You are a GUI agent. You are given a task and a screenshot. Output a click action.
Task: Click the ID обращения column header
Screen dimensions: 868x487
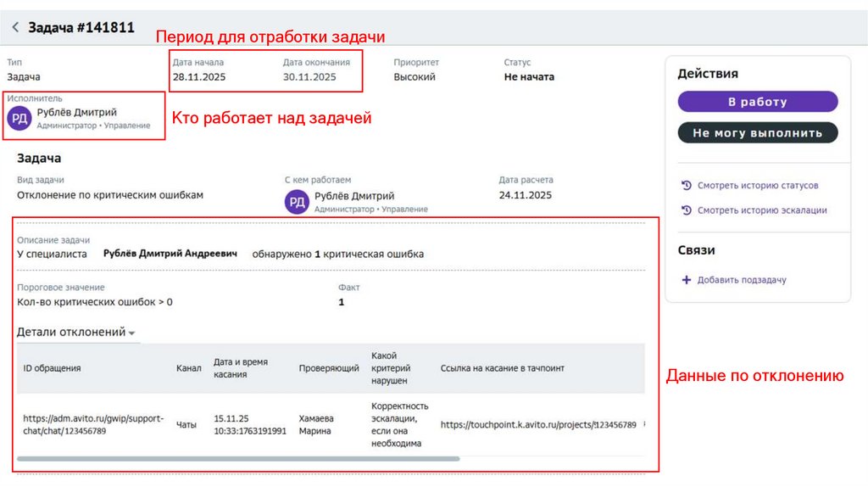coord(52,368)
